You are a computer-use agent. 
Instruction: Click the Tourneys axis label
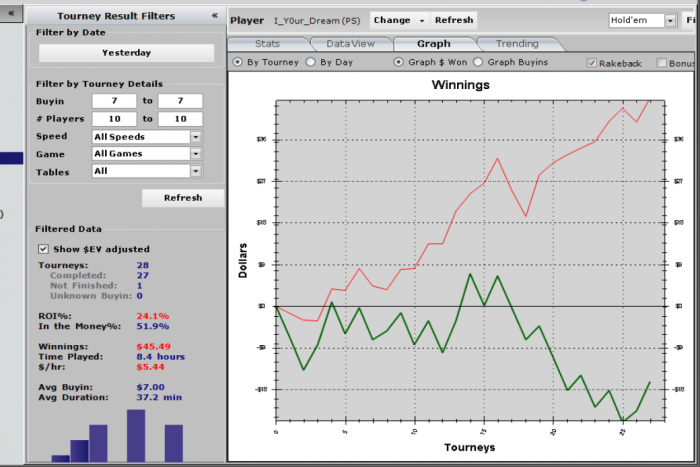(x=470, y=447)
